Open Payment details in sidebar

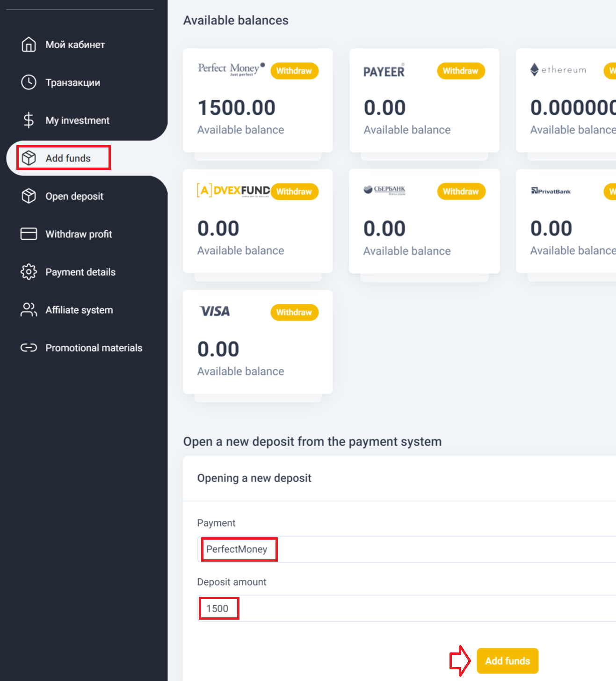click(x=80, y=272)
